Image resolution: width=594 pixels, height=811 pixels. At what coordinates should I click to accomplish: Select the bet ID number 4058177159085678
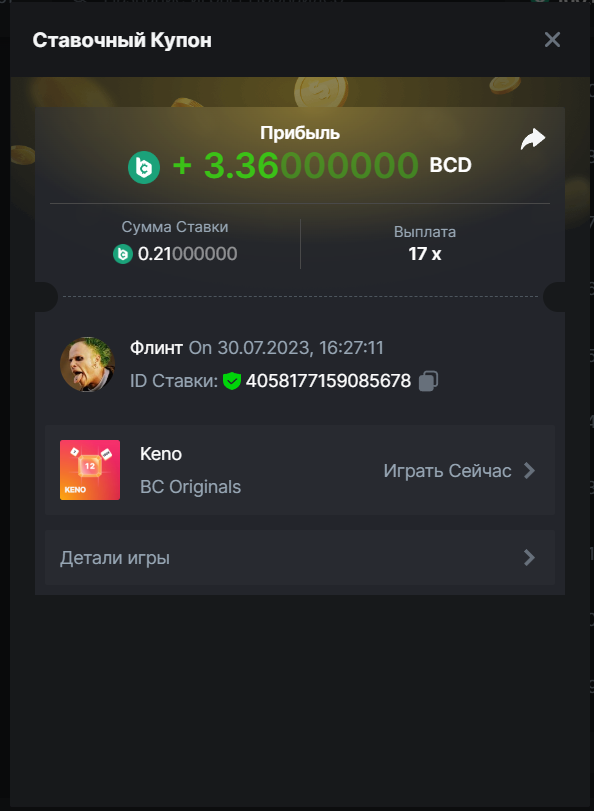[328, 381]
